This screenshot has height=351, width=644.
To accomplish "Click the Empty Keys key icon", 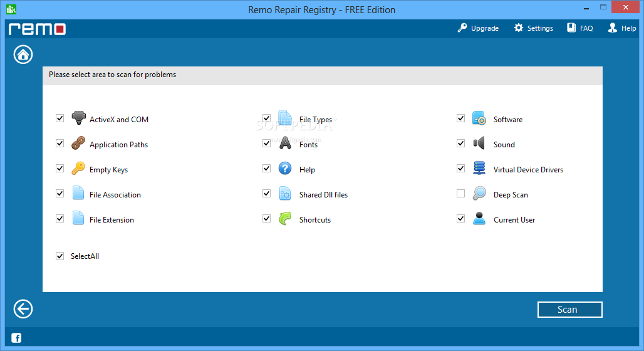I will pyautogui.click(x=78, y=168).
